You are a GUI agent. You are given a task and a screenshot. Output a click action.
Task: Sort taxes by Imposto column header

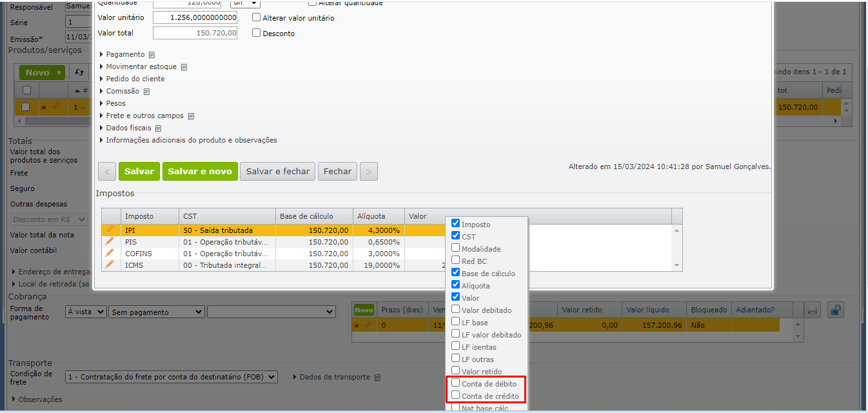coord(150,216)
